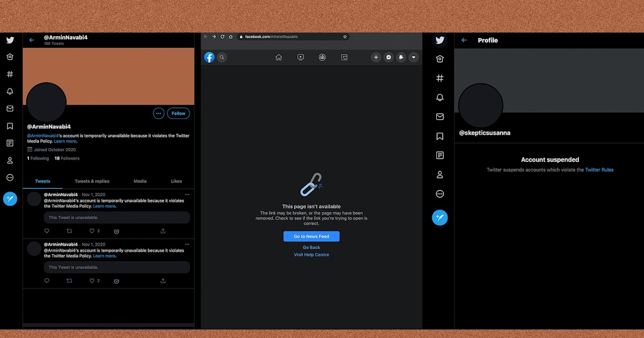Open Facebook notifications bell
The width and height of the screenshot is (644, 338).
[x=401, y=57]
